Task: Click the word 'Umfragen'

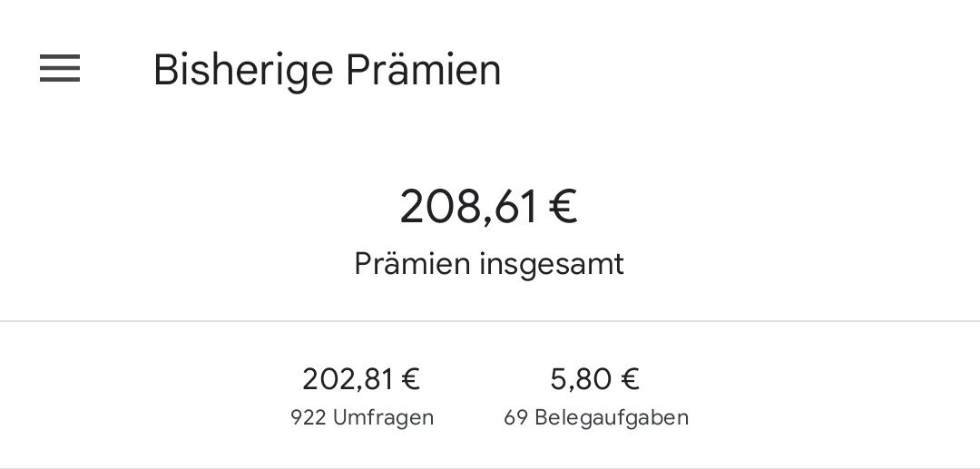Action: click(x=382, y=417)
